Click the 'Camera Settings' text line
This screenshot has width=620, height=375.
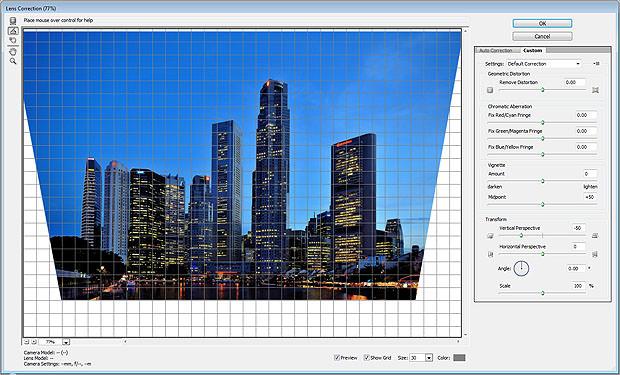click(57, 364)
